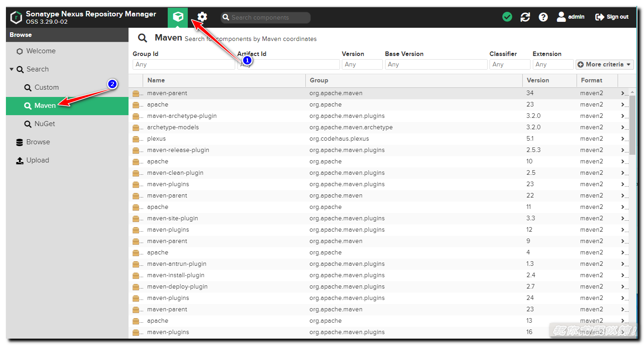Click the magnifier icon beside NuGet
The image size is (644, 345).
pyautogui.click(x=28, y=124)
